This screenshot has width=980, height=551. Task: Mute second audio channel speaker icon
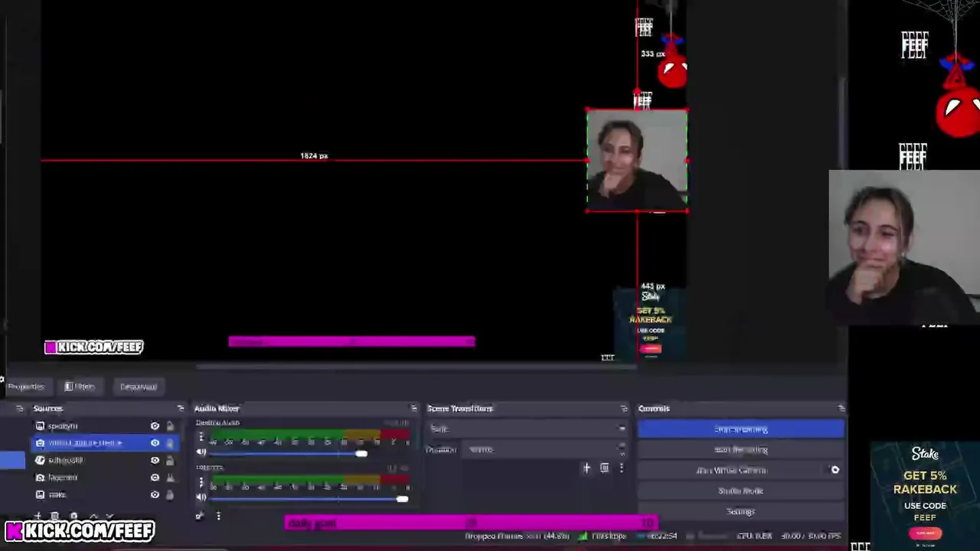[x=201, y=497]
